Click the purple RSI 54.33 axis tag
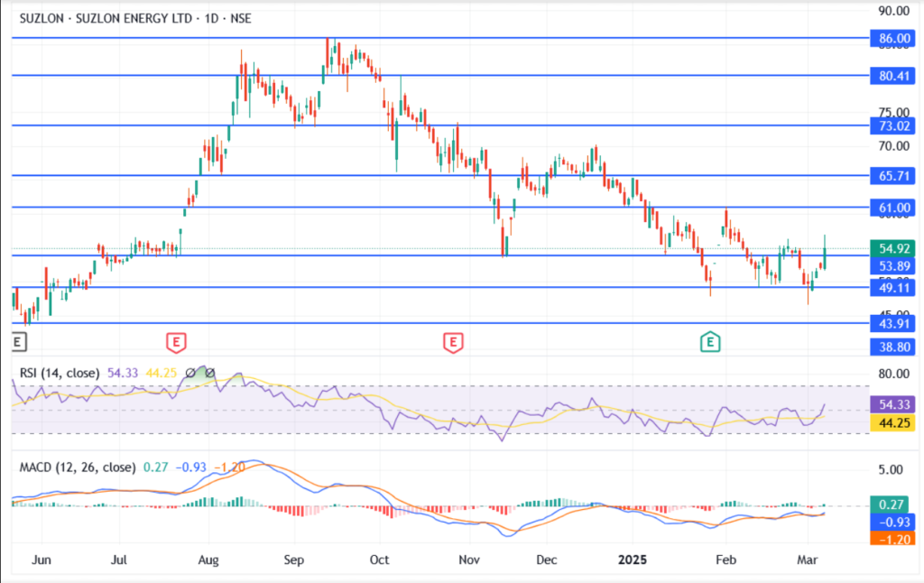This screenshot has height=583, width=924. [893, 404]
